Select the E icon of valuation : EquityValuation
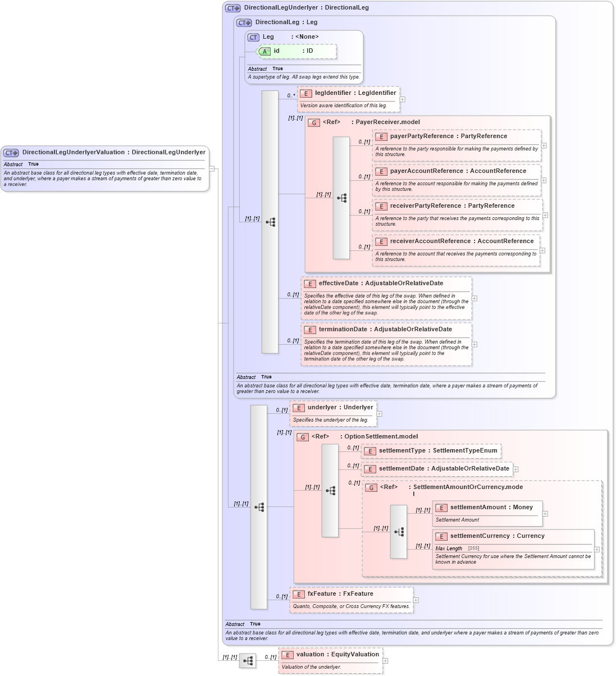Image resolution: width=616 pixels, height=676 pixels. 287,654
